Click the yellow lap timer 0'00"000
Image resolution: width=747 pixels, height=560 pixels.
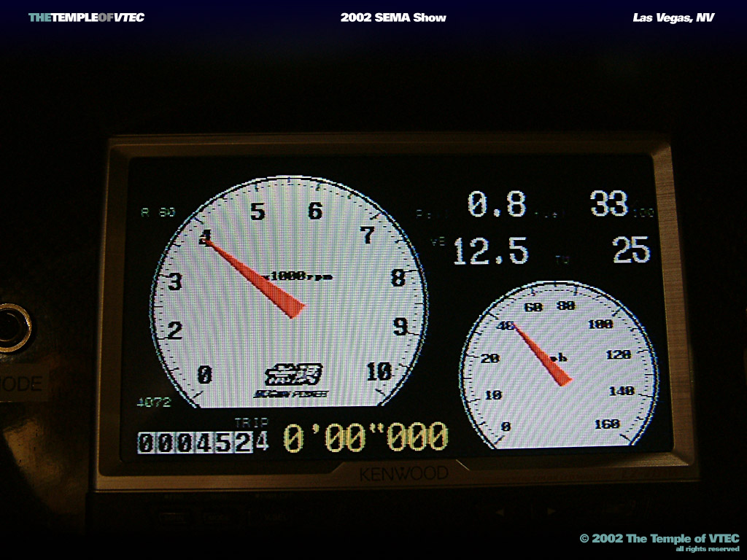tap(365, 437)
